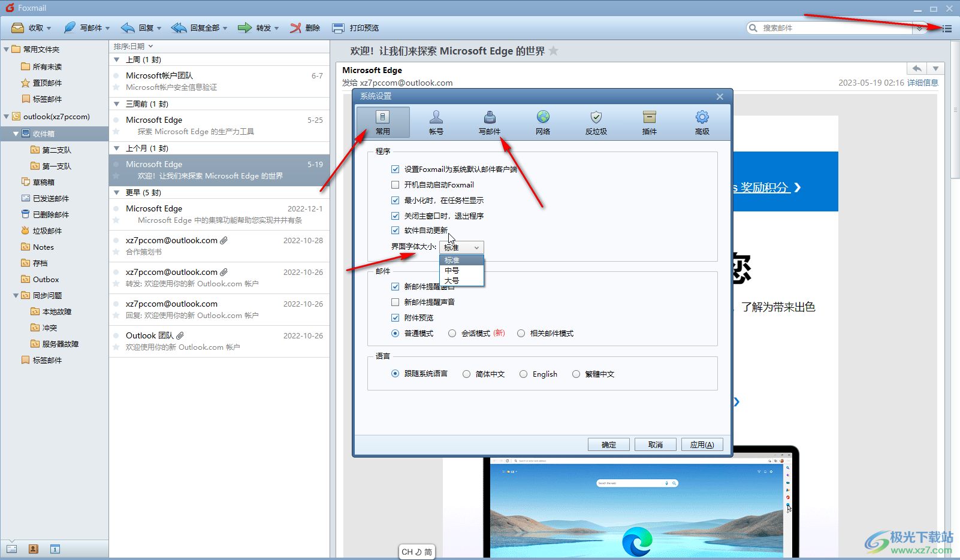Image resolution: width=960 pixels, height=560 pixels.
Task: Choose 标准 from font size list
Action: (x=461, y=260)
